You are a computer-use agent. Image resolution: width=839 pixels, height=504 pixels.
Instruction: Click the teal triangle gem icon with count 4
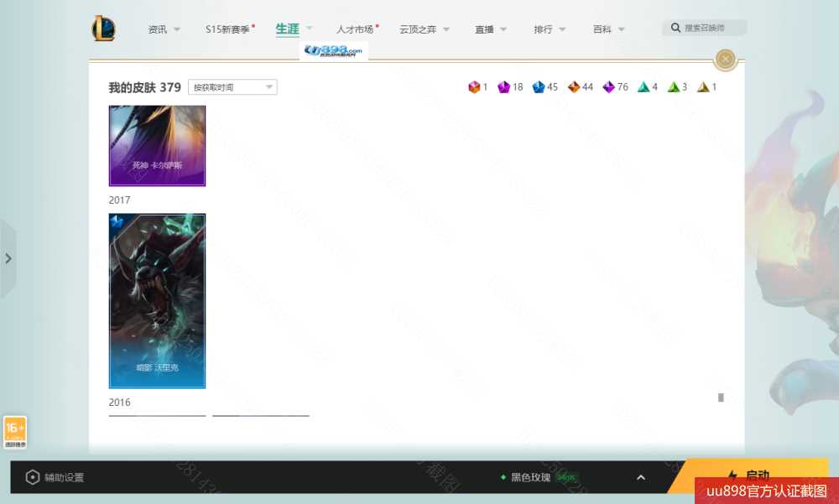click(644, 86)
